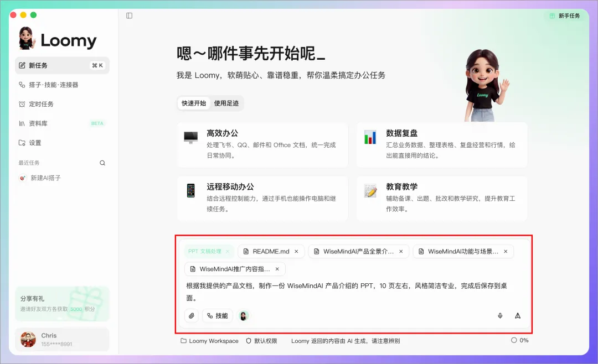Switch to 使用足迹 tab
This screenshot has width=598, height=364.
tap(226, 103)
